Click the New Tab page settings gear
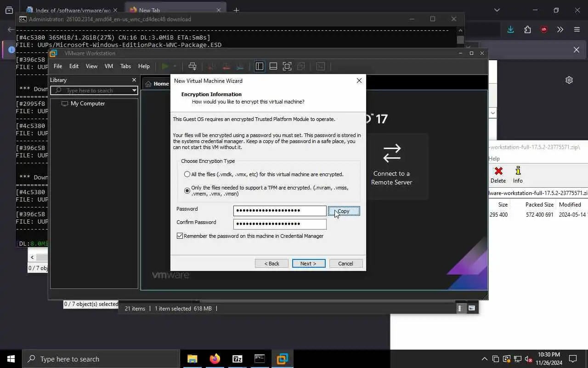The image size is (588, 368). [569, 80]
